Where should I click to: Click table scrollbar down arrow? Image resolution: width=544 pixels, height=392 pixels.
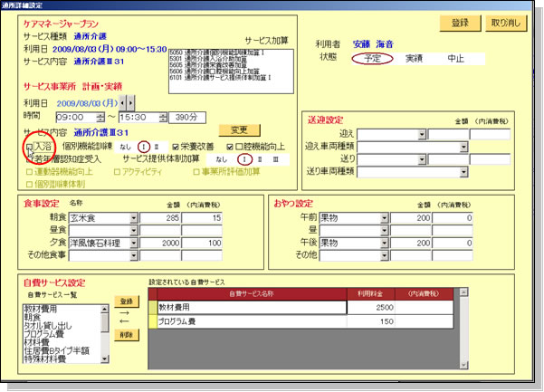coord(463,365)
